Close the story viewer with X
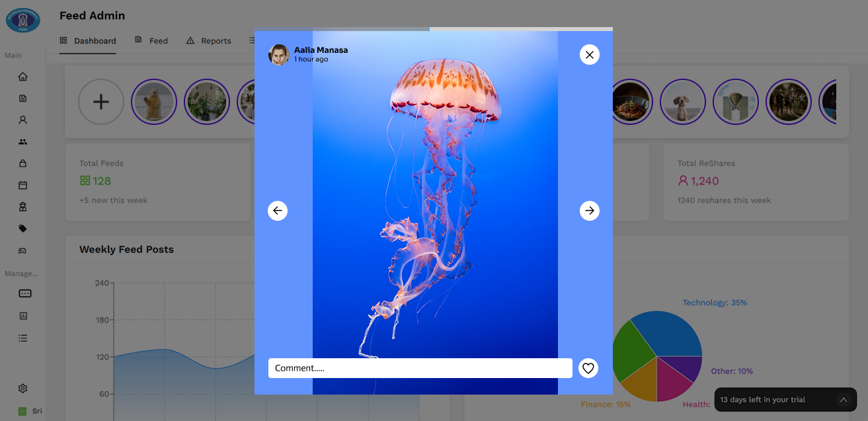The width and height of the screenshot is (868, 421). [589, 55]
